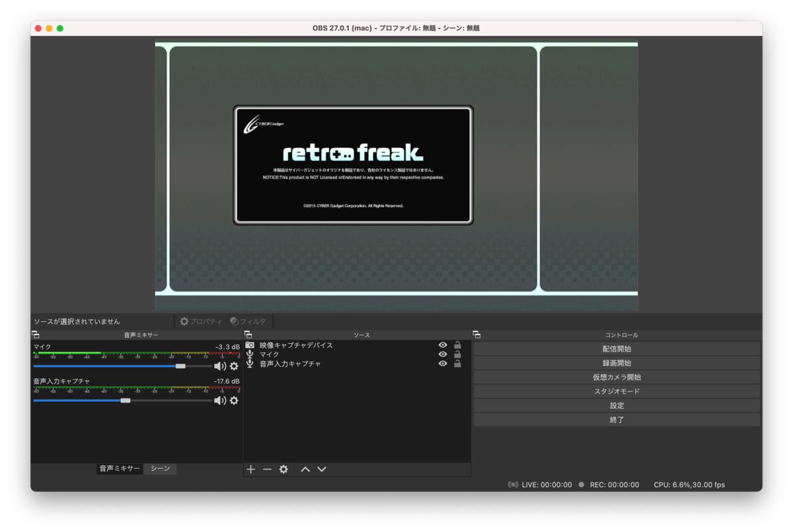Screen dimensions: 793x532
Task: Click the REC: 00:00:00 timer text
Action: coord(614,484)
